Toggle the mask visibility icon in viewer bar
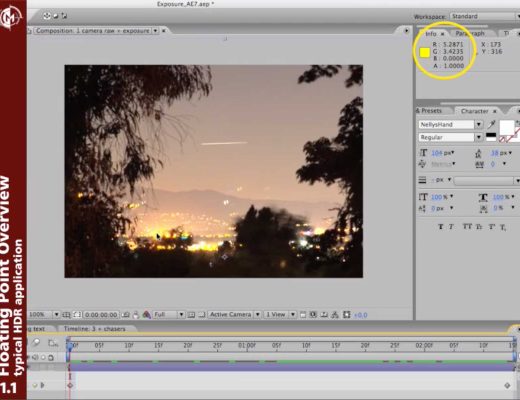The image size is (520, 400). (x=77, y=315)
